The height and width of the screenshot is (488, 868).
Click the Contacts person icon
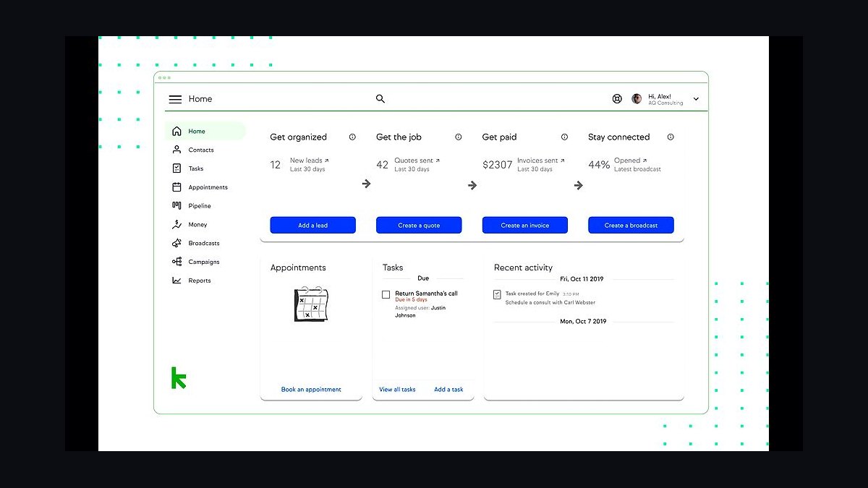tap(176, 150)
